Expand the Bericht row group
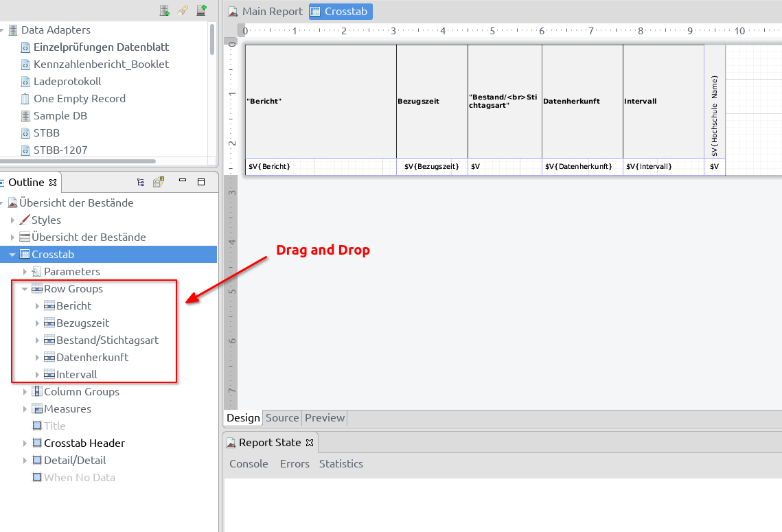 37,306
